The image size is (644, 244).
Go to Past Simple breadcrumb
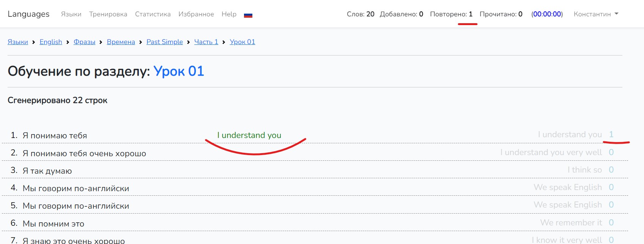click(164, 42)
